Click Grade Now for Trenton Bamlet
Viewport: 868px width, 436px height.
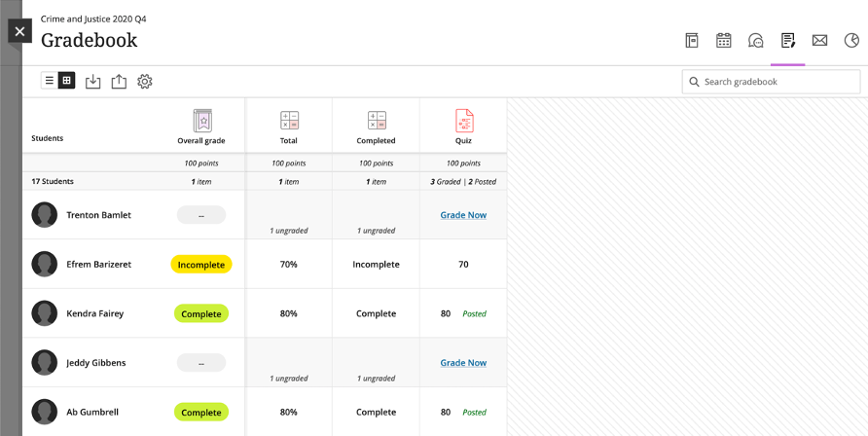[x=463, y=215]
